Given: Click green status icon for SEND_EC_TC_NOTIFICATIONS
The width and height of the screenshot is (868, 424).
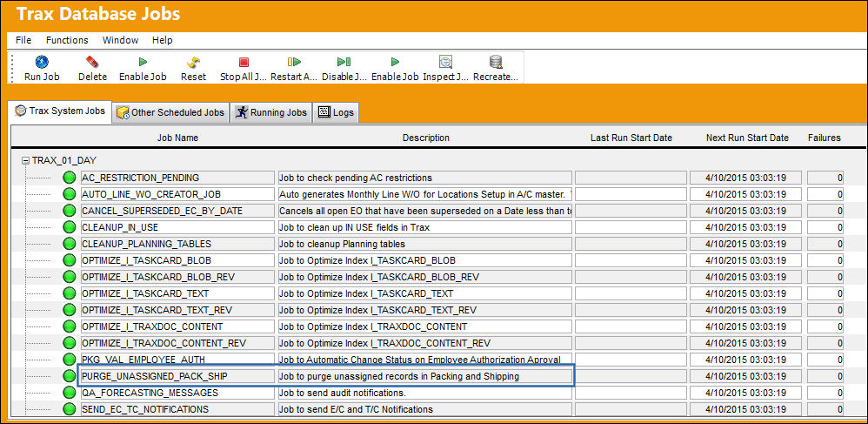Looking at the screenshot, I should 70,409.
